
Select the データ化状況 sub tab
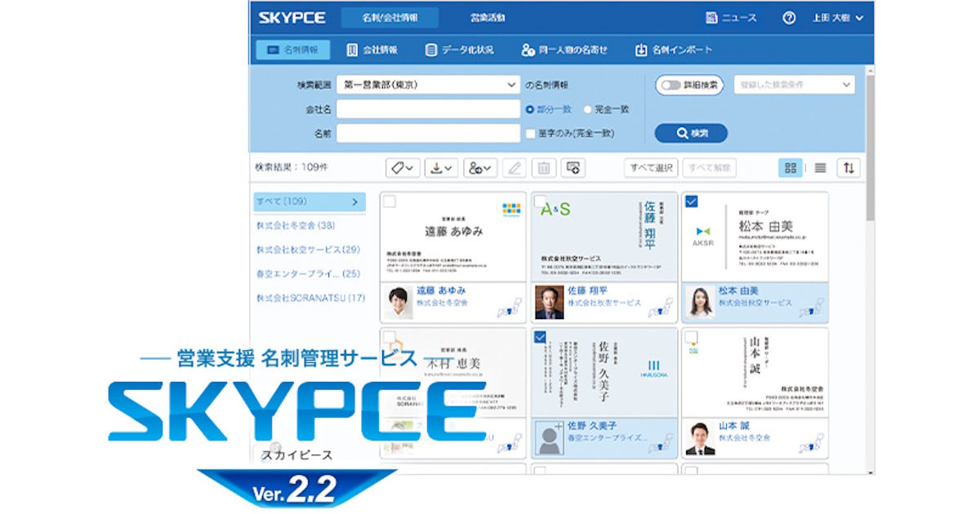pyautogui.click(x=460, y=50)
